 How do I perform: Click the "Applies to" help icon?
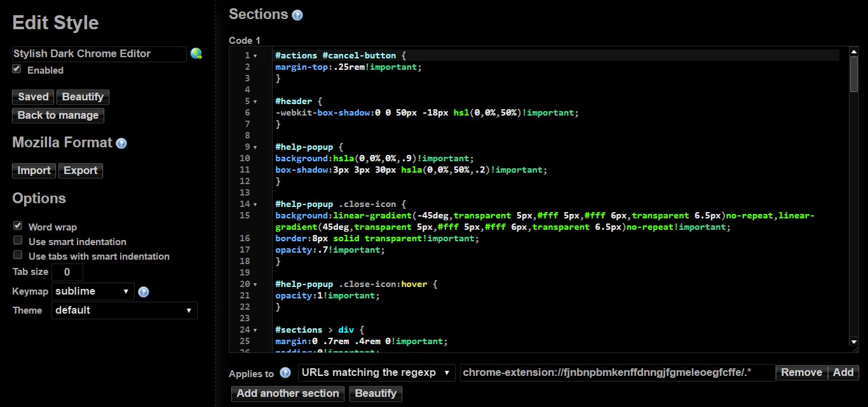284,374
